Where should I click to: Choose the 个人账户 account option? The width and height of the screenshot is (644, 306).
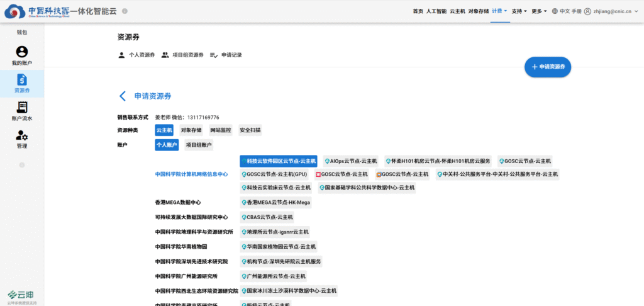coord(167,145)
